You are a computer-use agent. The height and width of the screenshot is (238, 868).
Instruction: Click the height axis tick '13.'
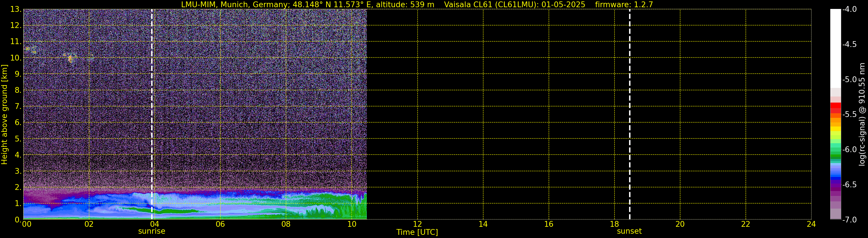pyautogui.click(x=16, y=10)
